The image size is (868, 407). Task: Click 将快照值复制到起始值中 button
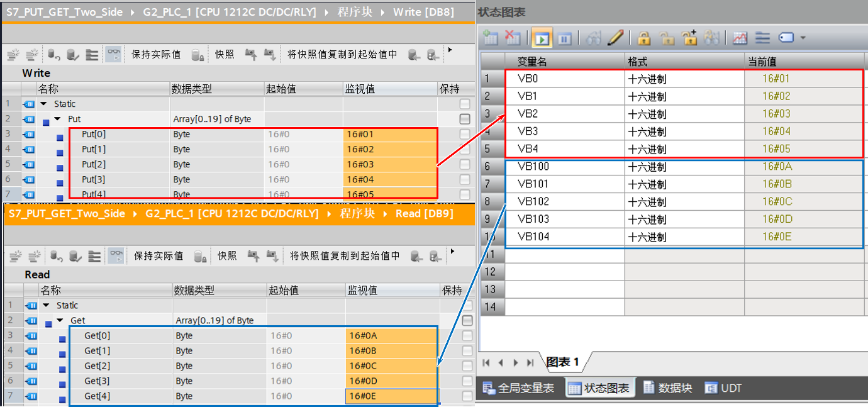click(341, 53)
